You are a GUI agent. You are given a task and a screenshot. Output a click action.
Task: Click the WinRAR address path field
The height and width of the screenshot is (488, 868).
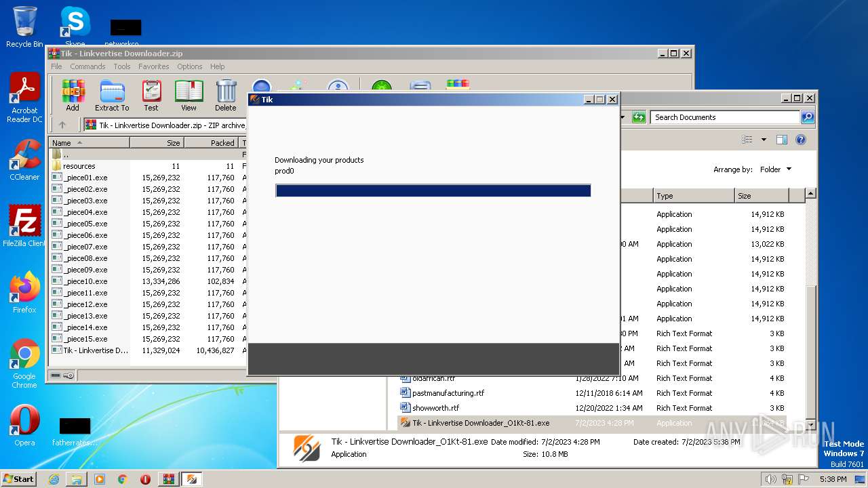click(x=165, y=125)
